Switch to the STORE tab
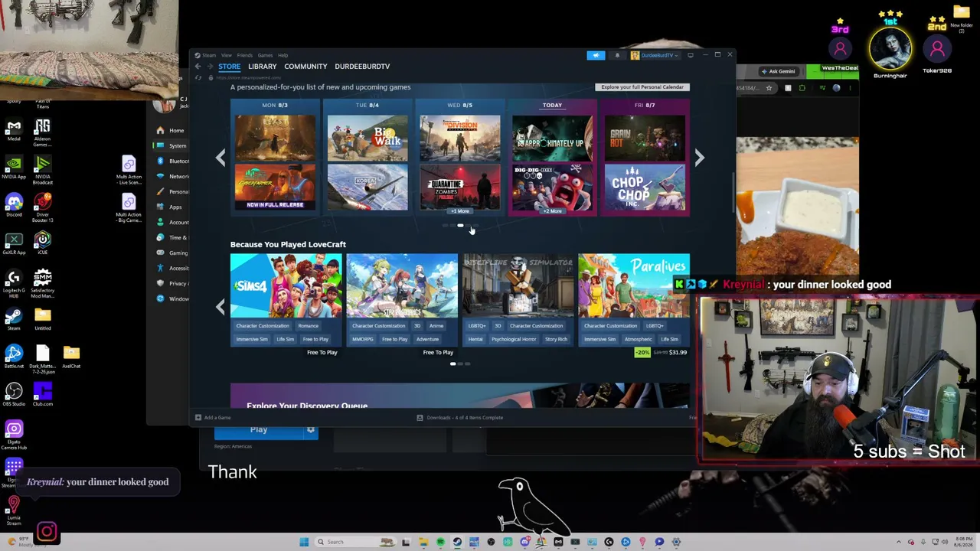The height and width of the screenshot is (551, 980). pos(230,67)
